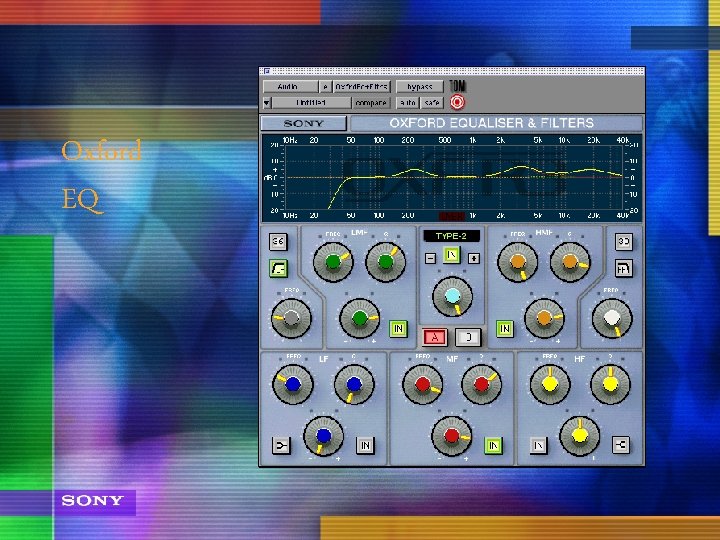Open the insert position 'a' selector
The width and height of the screenshot is (720, 540).
click(x=326, y=86)
